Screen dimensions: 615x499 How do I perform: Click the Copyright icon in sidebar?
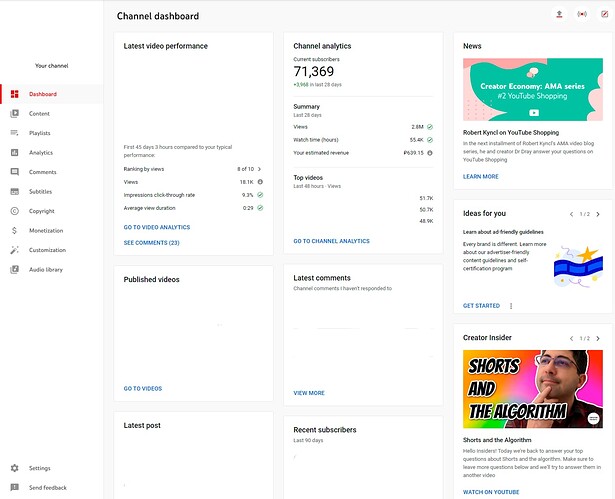[x=15, y=211]
